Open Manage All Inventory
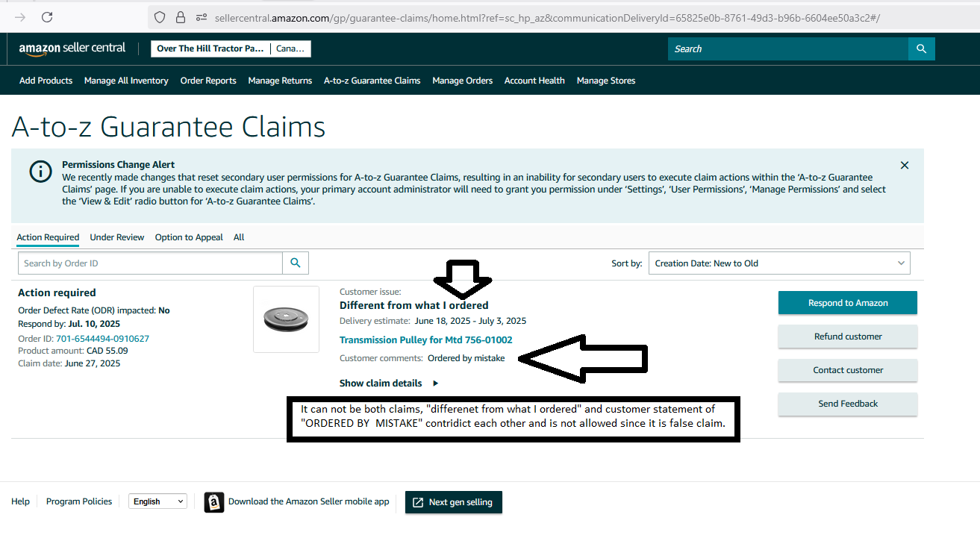Screen dimensions: 980x535 [x=126, y=81]
